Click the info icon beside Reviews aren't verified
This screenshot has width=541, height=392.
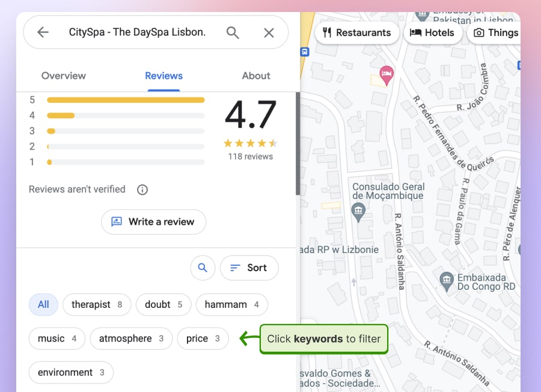(x=142, y=190)
